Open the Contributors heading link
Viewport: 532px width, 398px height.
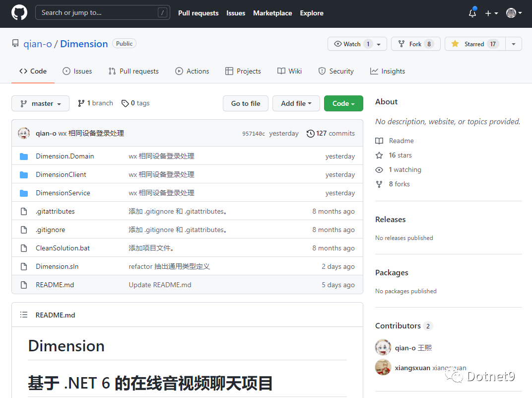pyautogui.click(x=404, y=325)
